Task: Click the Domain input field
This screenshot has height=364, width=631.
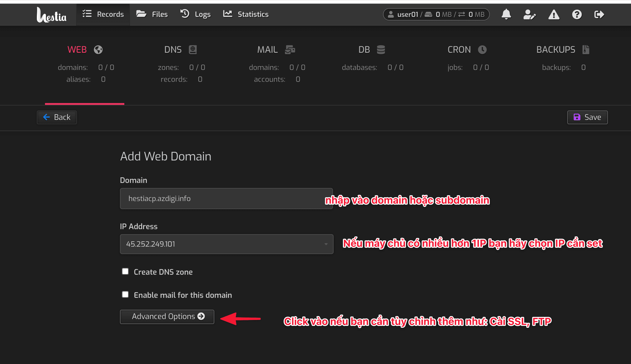Action: [226, 198]
